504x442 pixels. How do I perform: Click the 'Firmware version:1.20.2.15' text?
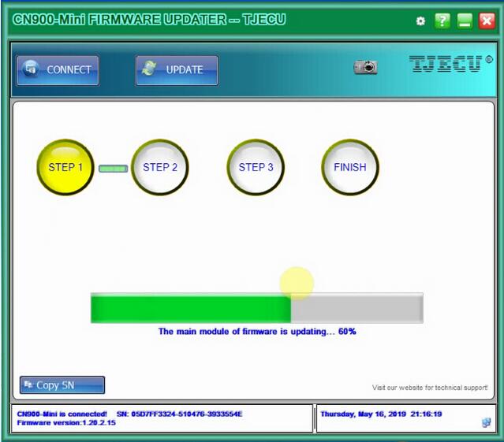(x=66, y=422)
